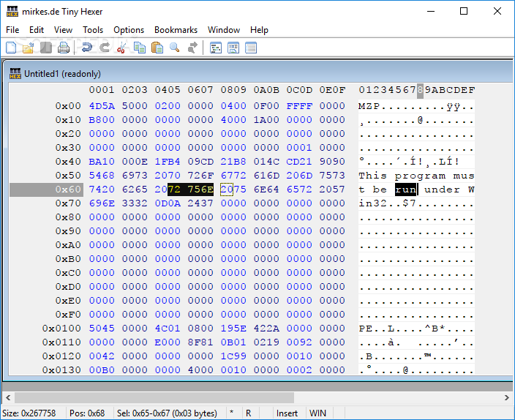Click the WIN charset status indicator
This screenshot has height=420, width=515.
[x=317, y=413]
